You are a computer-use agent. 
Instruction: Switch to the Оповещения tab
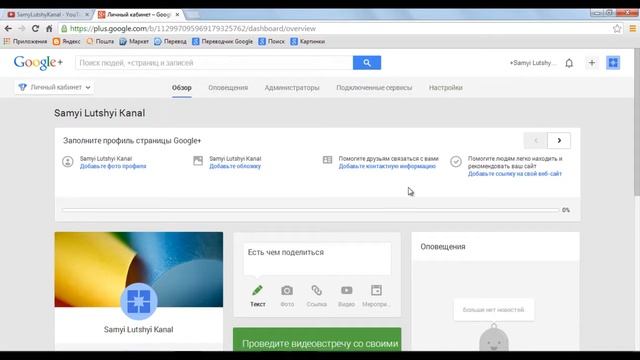coord(228,88)
